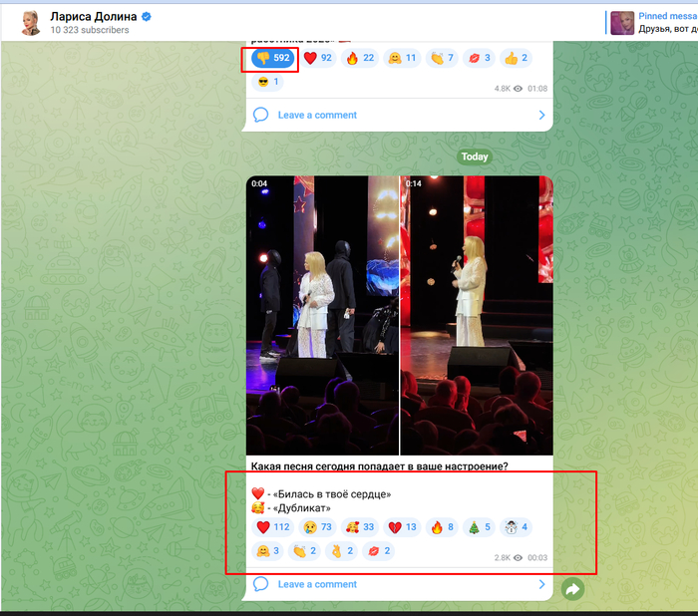Play the 0:04 video on the left
The width and height of the screenshot is (698, 616).
click(322, 315)
